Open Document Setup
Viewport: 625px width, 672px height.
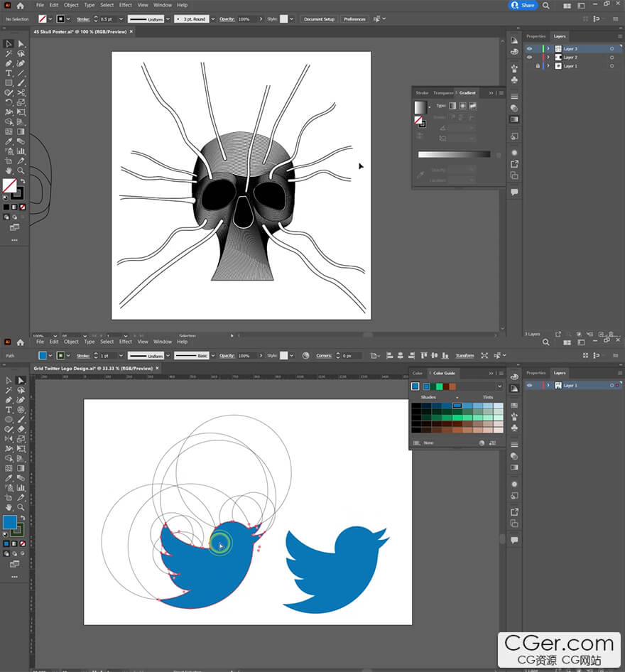319,19
